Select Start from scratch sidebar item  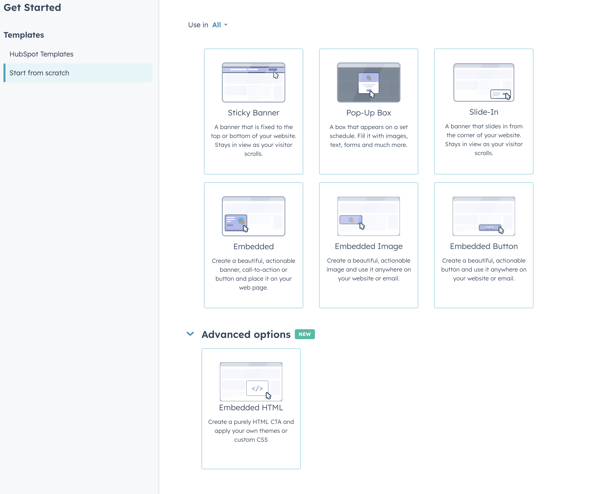click(78, 73)
